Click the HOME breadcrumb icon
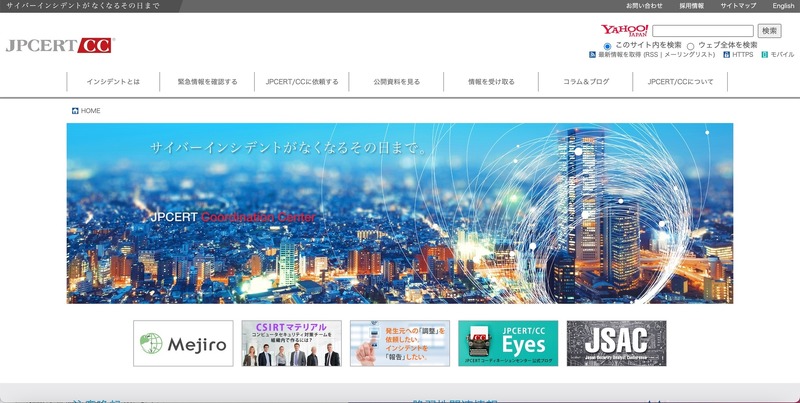This screenshot has width=800, height=403. coord(75,111)
